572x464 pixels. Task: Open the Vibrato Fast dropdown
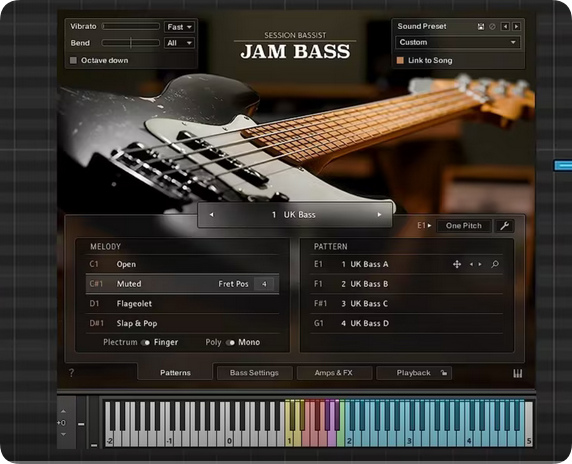pyautogui.click(x=179, y=27)
